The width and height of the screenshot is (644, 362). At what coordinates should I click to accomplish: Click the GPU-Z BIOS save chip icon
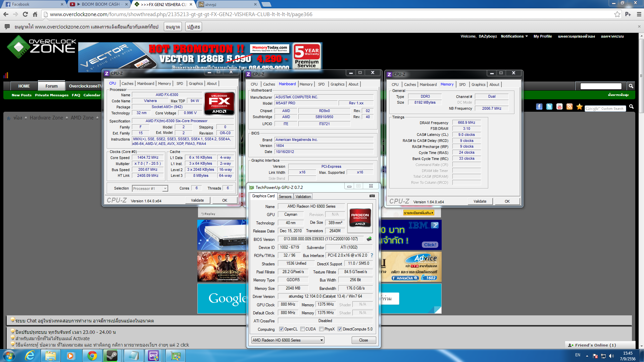tap(369, 239)
